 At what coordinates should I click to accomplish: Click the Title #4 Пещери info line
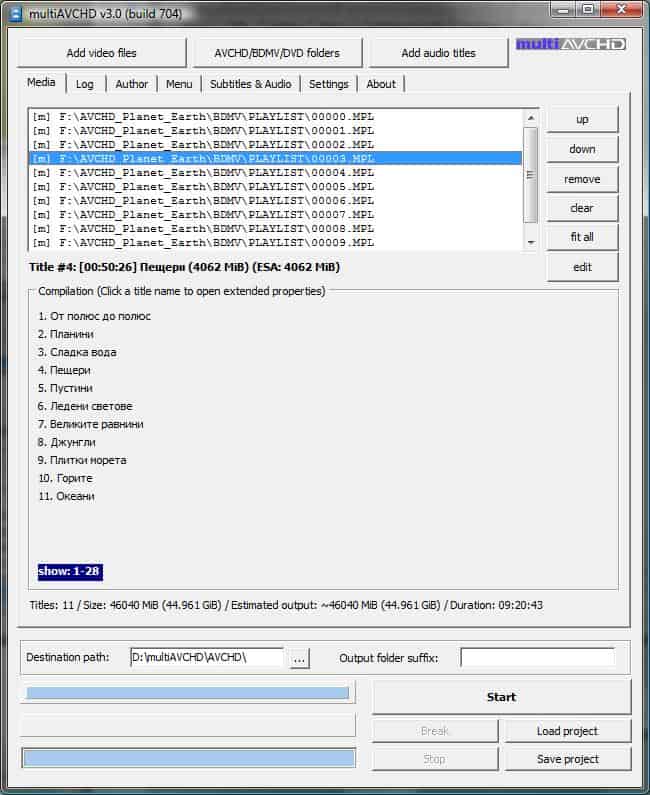tap(185, 267)
